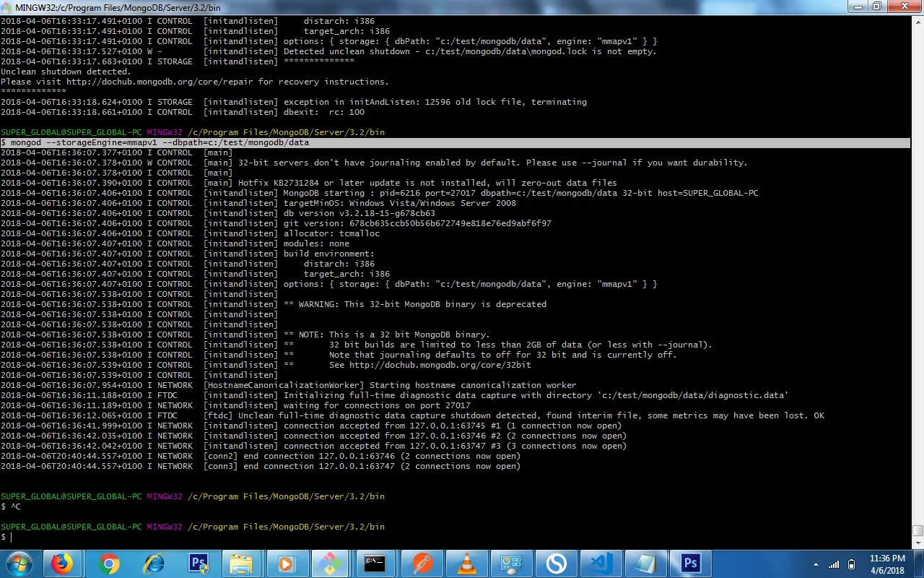Maximize the MINGW32 terminal window
The height and width of the screenshot is (578, 924).
pyautogui.click(x=876, y=7)
